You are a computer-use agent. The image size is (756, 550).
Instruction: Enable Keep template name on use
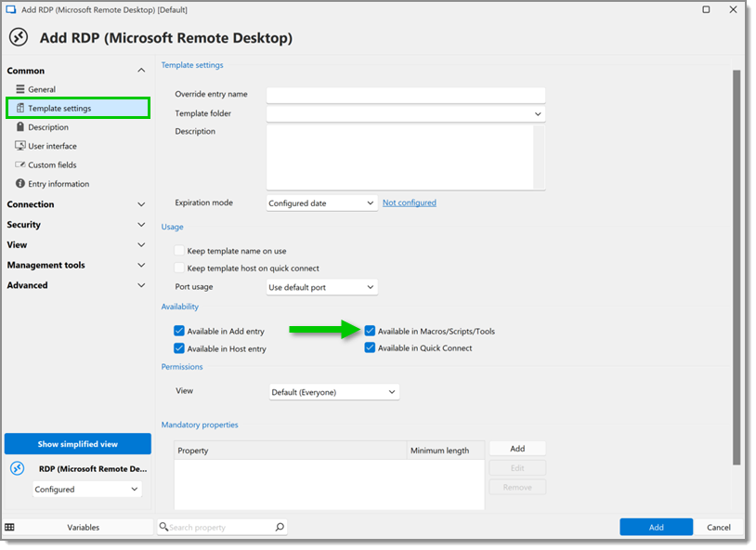pyautogui.click(x=179, y=251)
